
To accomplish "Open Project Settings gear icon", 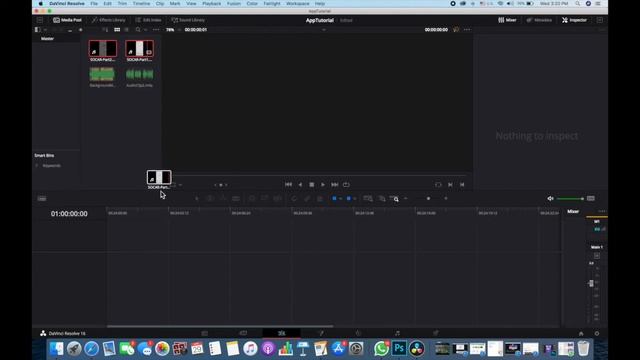I will (597, 333).
